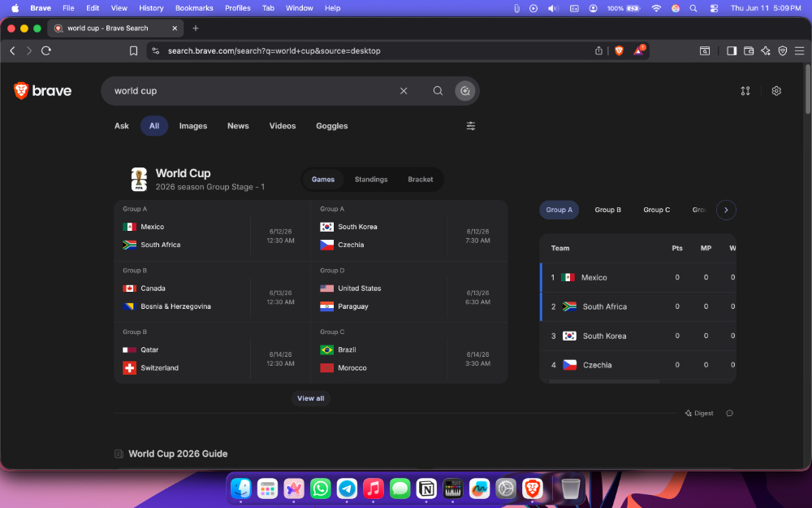Switch to the Games tab
812x508 pixels.
coord(323,180)
